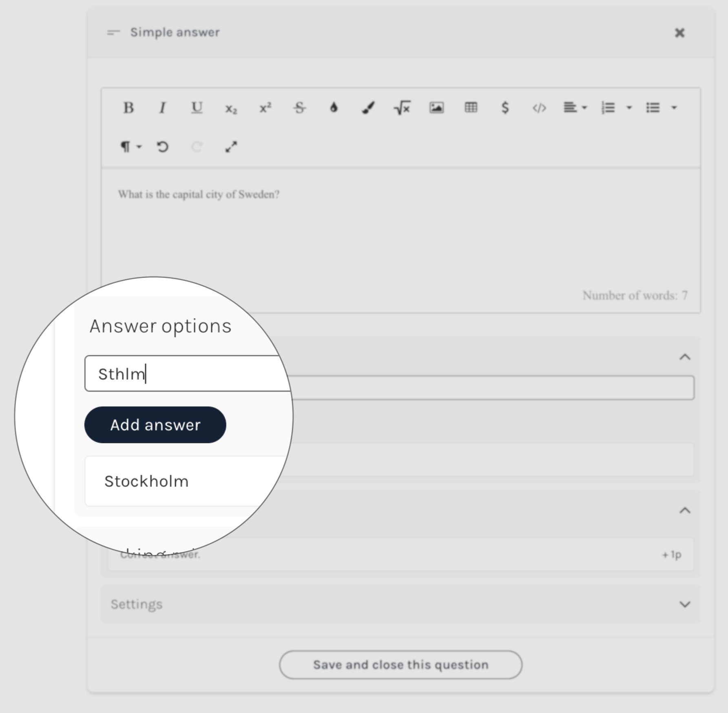The image size is (728, 713).
Task: Click Save and close this question
Action: tap(401, 664)
